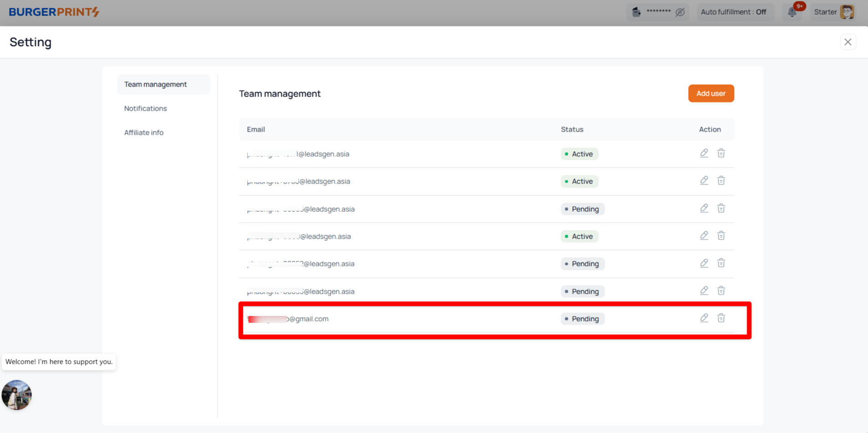Click edit pencil on second row
Image resolution: width=868 pixels, height=433 pixels.
point(704,181)
